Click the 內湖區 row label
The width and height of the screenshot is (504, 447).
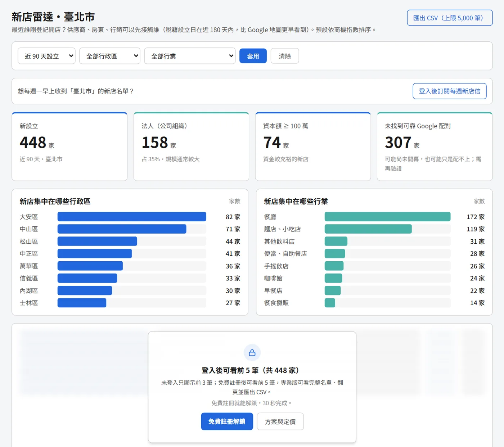point(29,290)
